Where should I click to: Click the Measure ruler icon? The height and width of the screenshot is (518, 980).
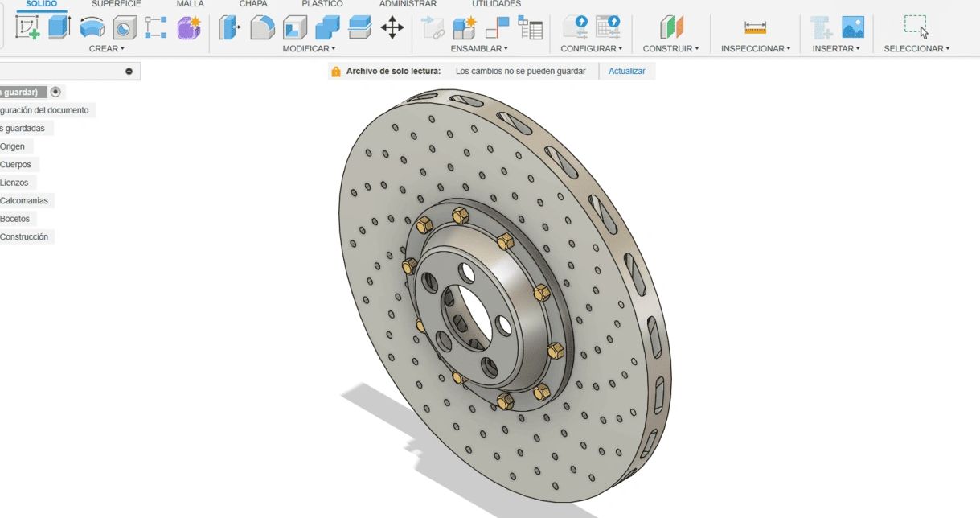[x=755, y=28]
